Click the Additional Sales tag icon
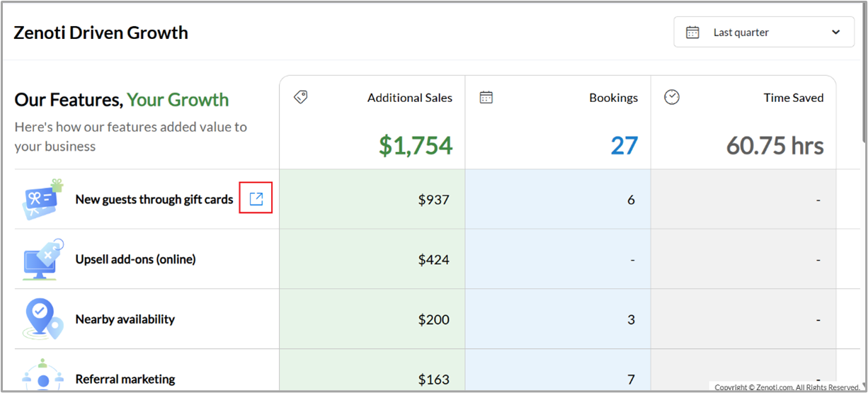Image resolution: width=868 pixels, height=393 pixels. 300,97
